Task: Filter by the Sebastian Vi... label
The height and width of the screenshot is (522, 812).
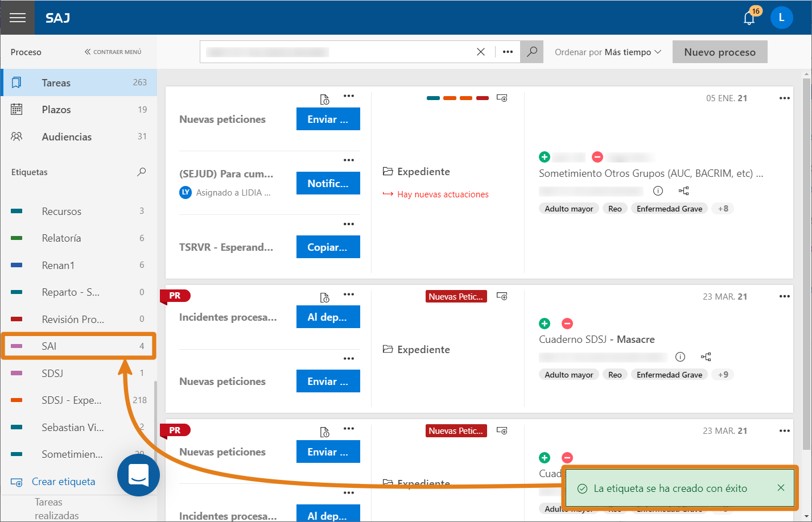Action: [79, 427]
